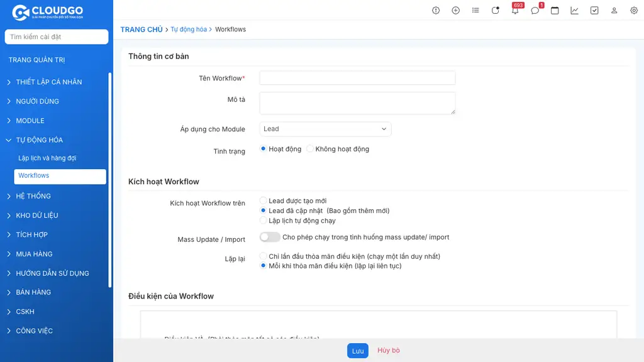The image size is (644, 362).
Task: Focus the Tên Workflow input field
Action: point(357,78)
